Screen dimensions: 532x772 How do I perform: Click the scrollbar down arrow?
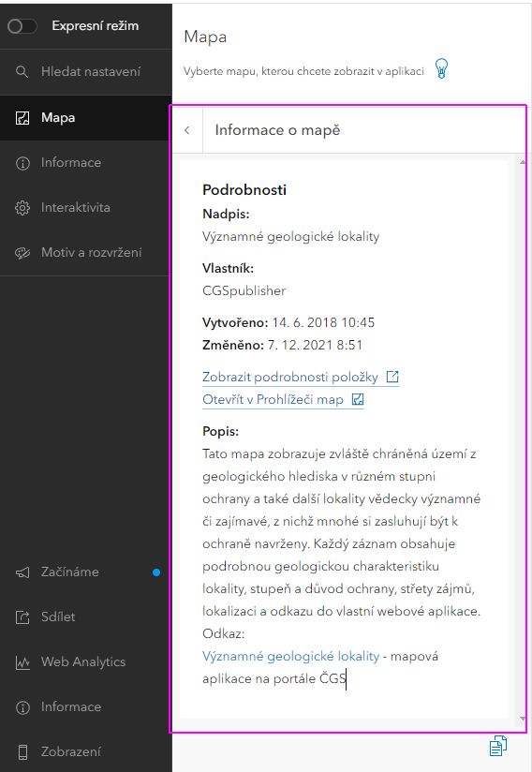(522, 719)
